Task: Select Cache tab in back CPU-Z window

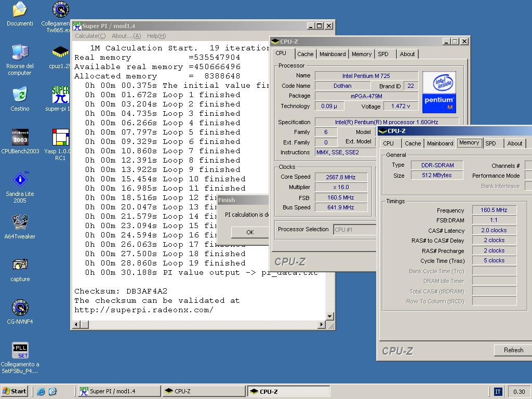Action: [x=305, y=54]
